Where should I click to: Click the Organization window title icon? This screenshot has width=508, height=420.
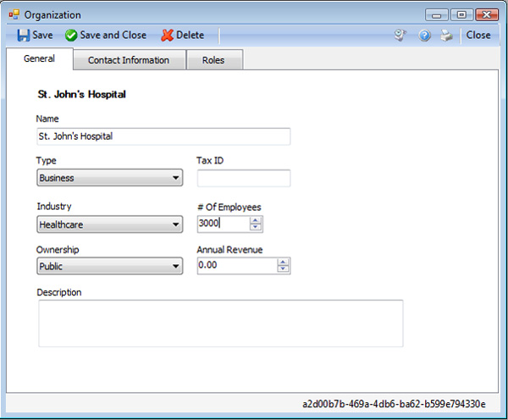(14, 14)
